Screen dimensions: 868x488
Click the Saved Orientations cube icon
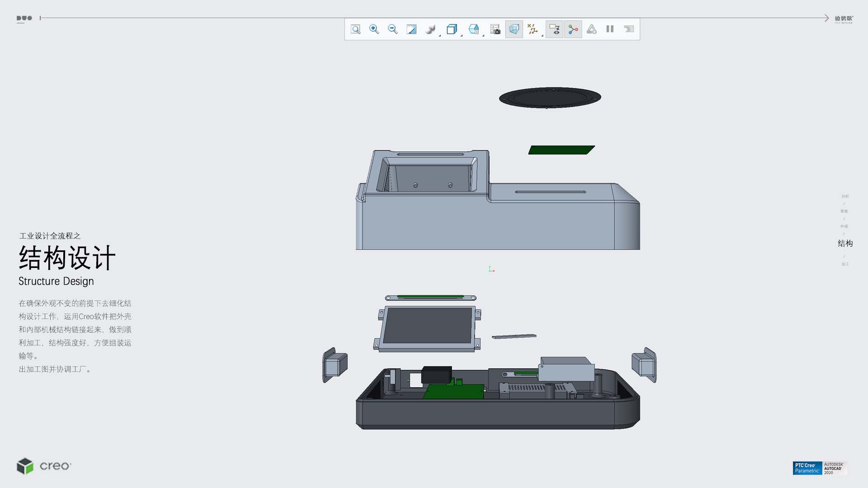(x=451, y=29)
